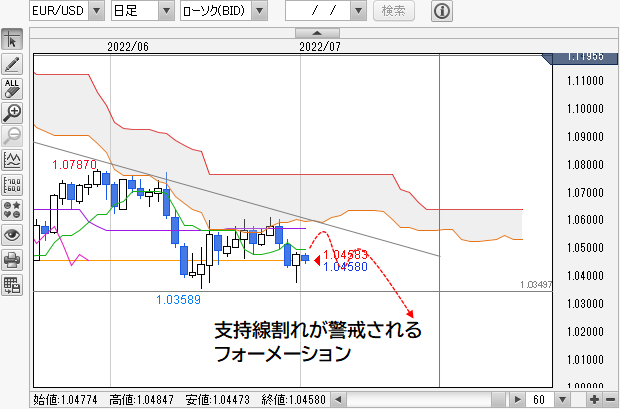Viewport: 620px width, 409px height.
Task: Click the 検索 search button
Action: [x=394, y=11]
